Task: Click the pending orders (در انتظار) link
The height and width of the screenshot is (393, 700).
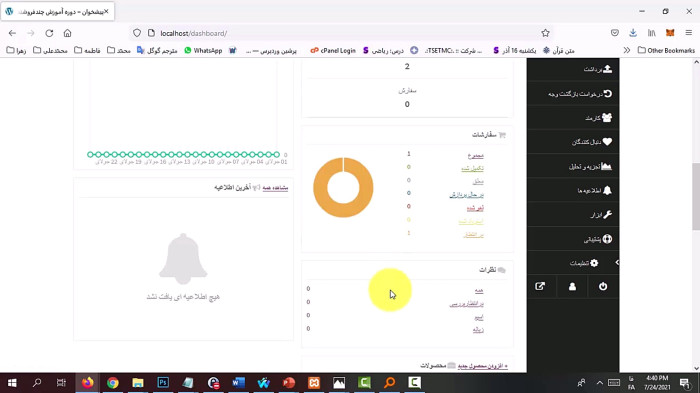Action: (x=473, y=234)
